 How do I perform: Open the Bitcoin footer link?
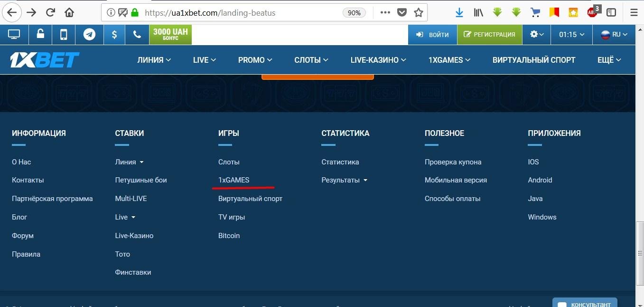point(229,236)
